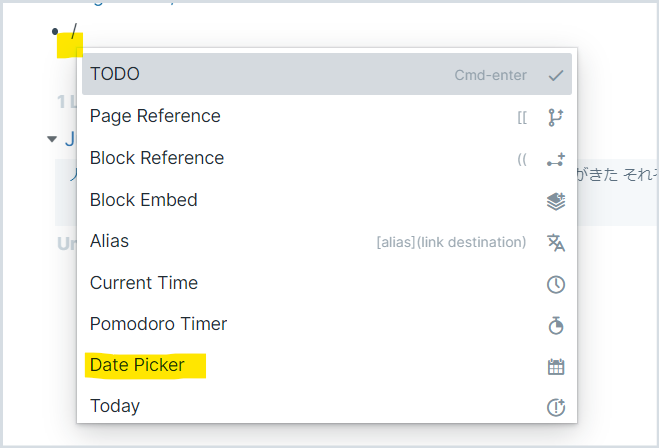This screenshot has width=659, height=448.
Task: Select Block Reference menu entry
Action: point(327,158)
